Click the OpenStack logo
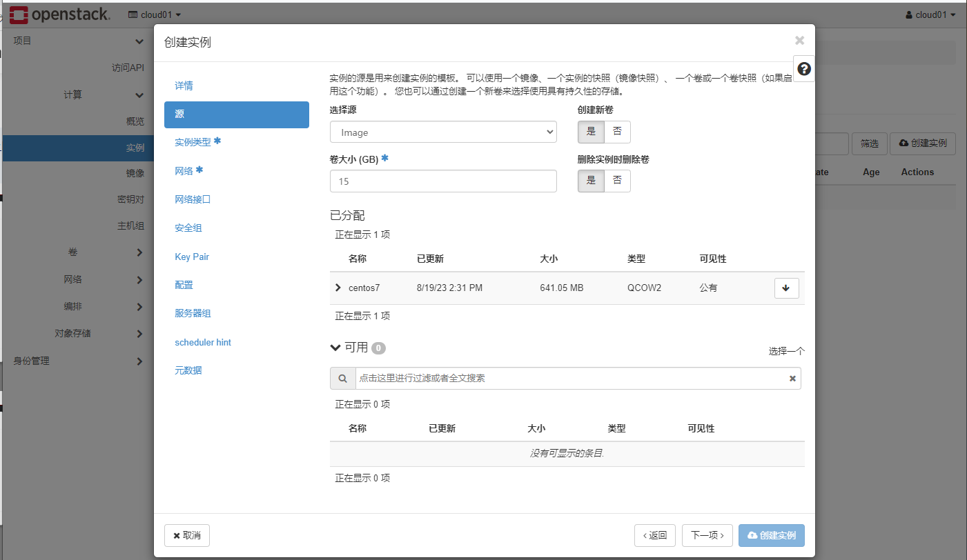The height and width of the screenshot is (560, 967). pos(59,14)
